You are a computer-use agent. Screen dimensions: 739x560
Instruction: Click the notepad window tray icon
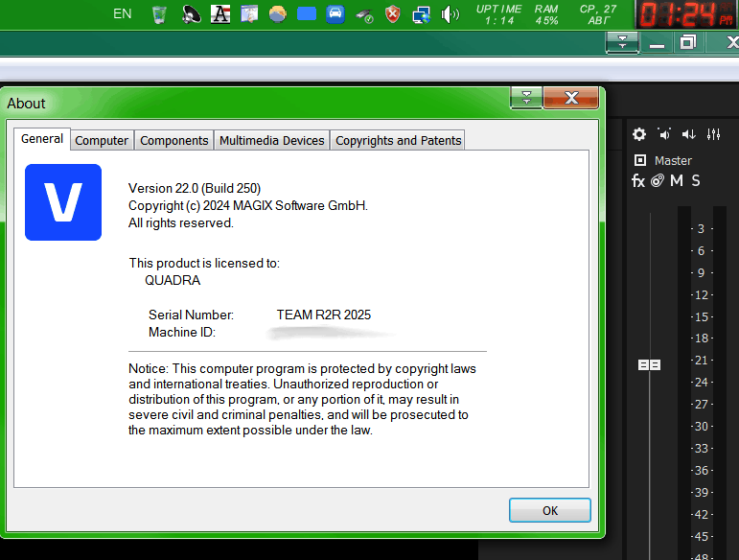[249, 14]
